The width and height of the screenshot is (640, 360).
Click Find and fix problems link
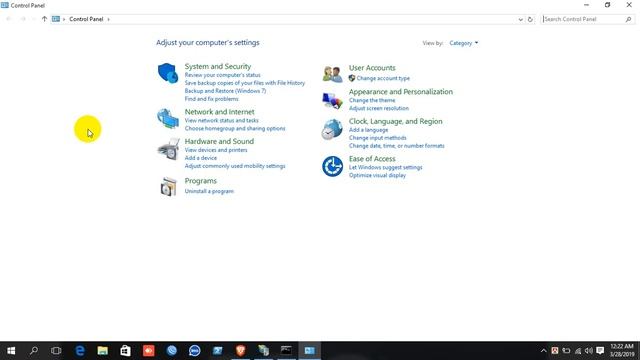pos(211,99)
